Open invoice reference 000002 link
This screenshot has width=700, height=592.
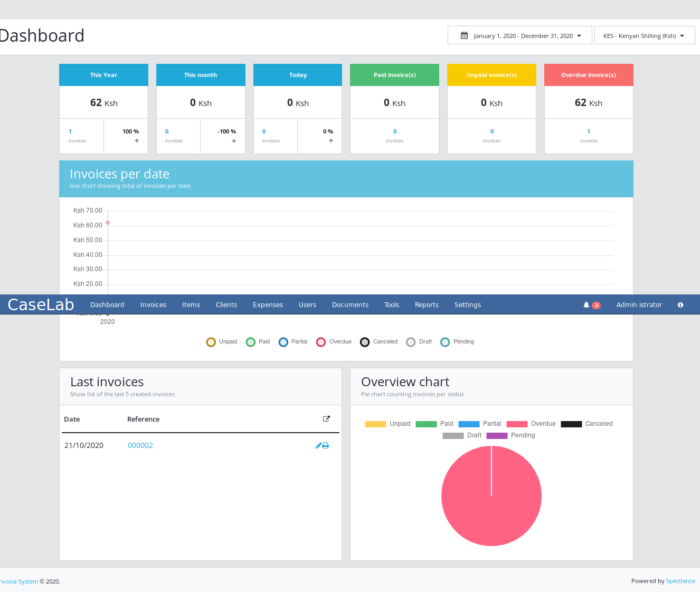click(x=140, y=445)
